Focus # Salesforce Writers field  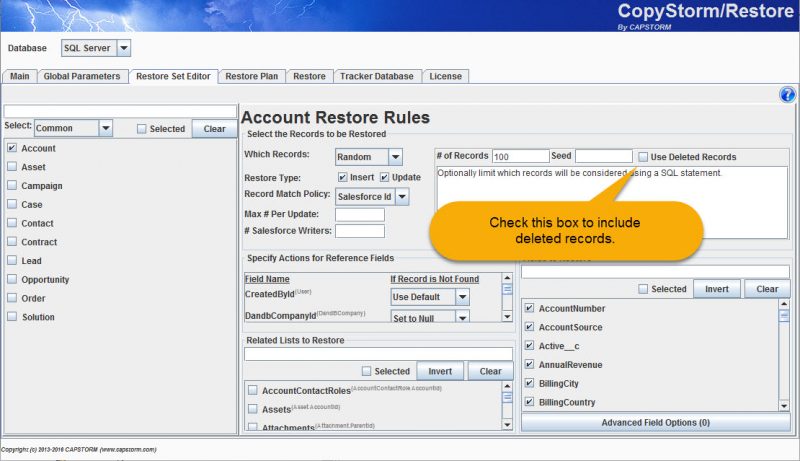[x=360, y=231]
